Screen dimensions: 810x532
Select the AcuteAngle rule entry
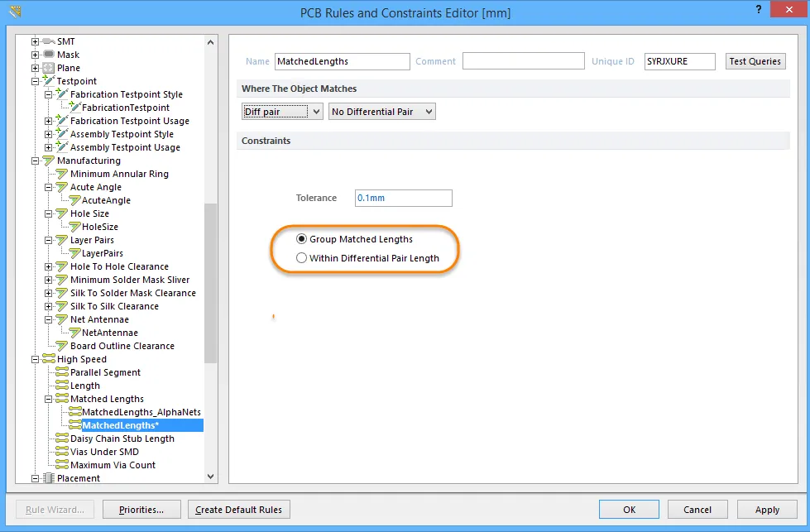pos(106,200)
